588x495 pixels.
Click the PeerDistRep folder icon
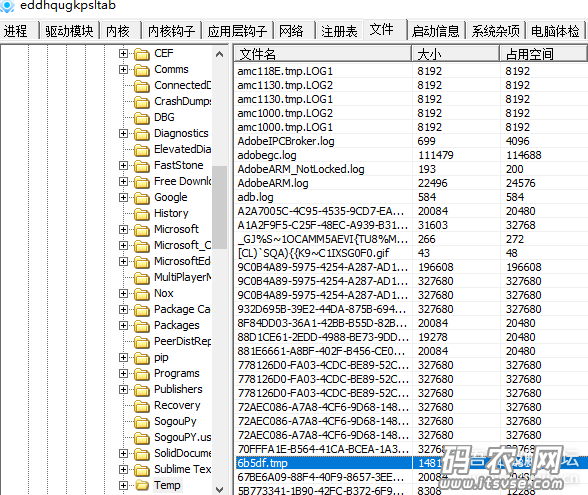tap(142, 342)
